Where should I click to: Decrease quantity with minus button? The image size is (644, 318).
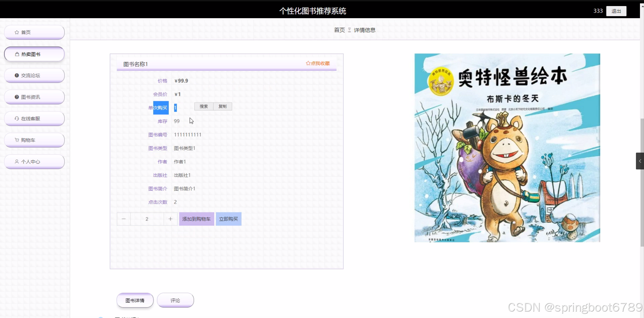click(124, 219)
